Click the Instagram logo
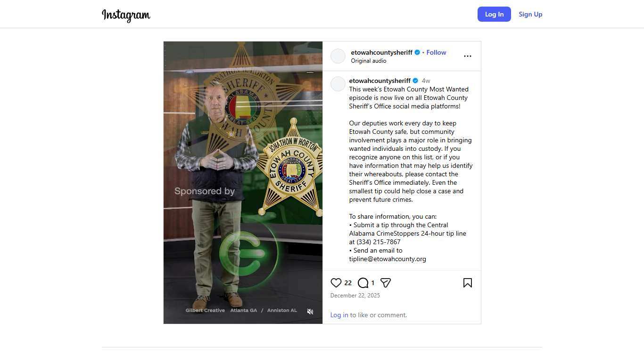 pyautogui.click(x=126, y=15)
